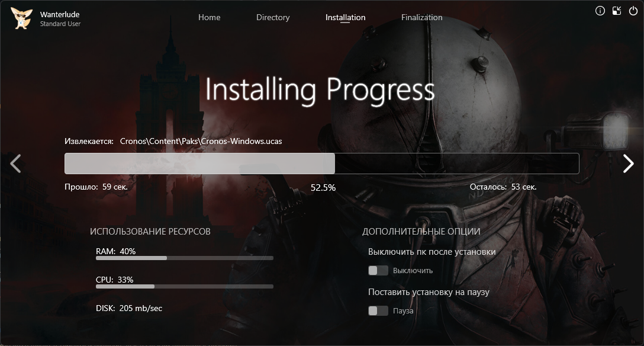Open the Finalization tab
The height and width of the screenshot is (346, 644).
click(421, 17)
